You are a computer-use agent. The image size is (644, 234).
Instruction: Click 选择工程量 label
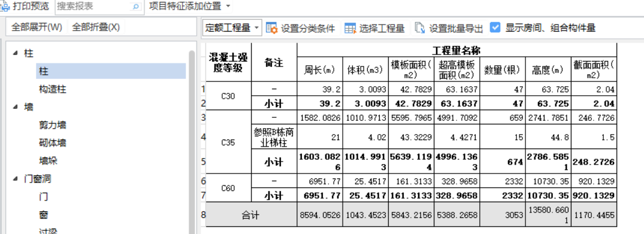(382, 28)
